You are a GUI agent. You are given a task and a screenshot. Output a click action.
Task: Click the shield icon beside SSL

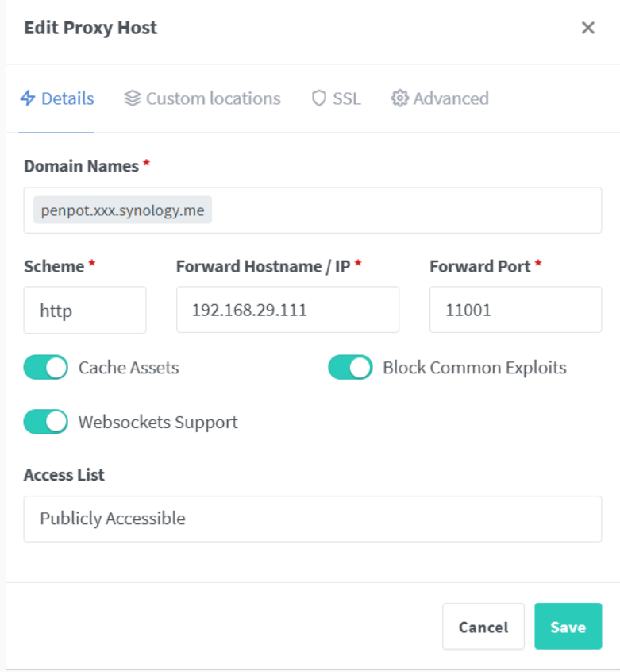(319, 98)
